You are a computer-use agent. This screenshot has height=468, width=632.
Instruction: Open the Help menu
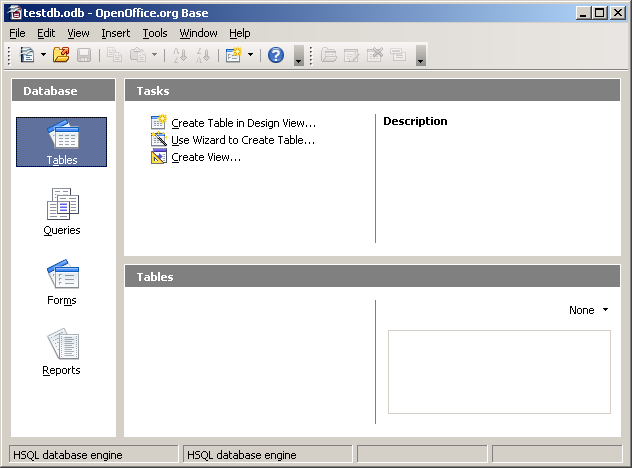240,33
